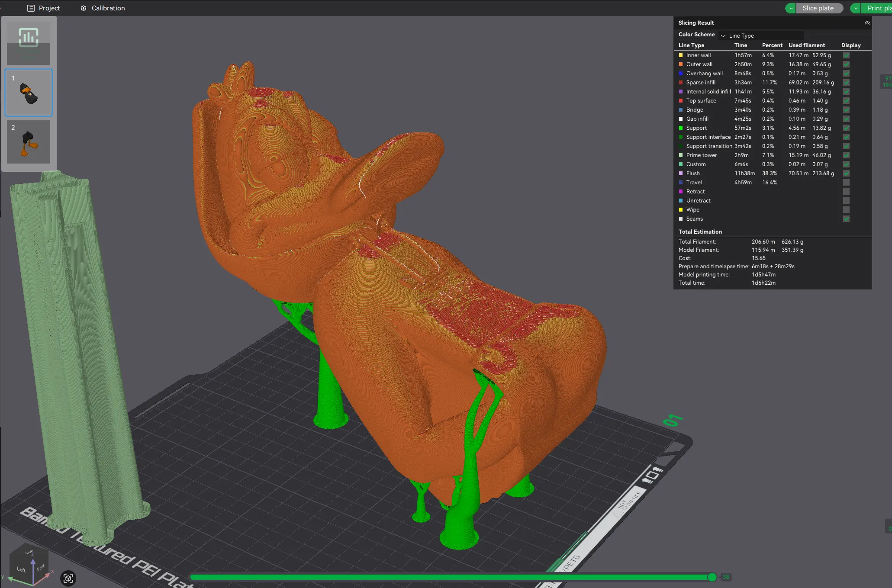Click the Support green line-type icon
The height and width of the screenshot is (588, 892).
click(x=681, y=128)
